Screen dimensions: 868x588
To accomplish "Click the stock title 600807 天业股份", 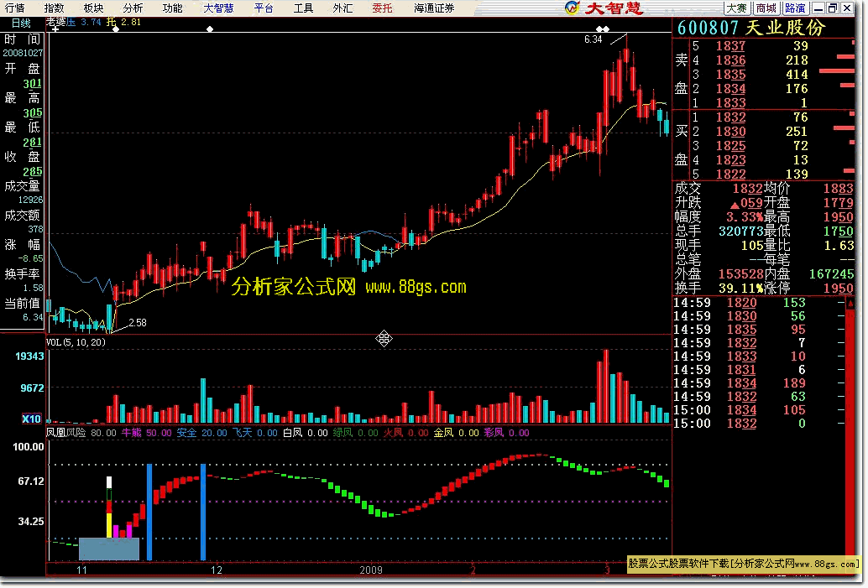I will click(x=751, y=28).
